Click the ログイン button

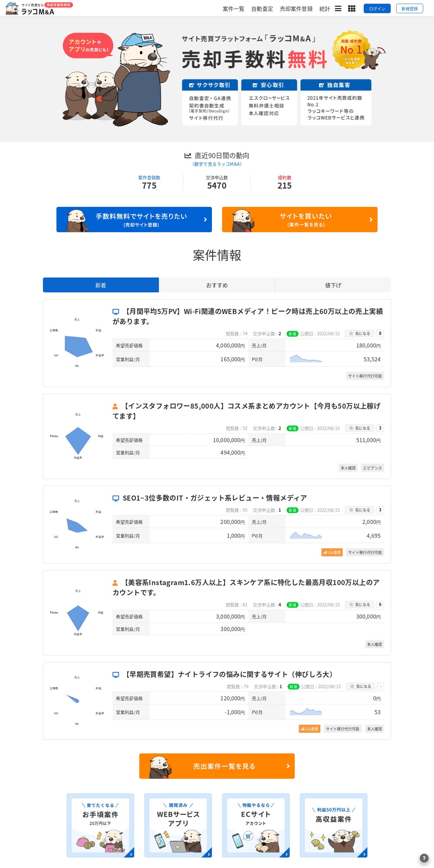tap(377, 8)
